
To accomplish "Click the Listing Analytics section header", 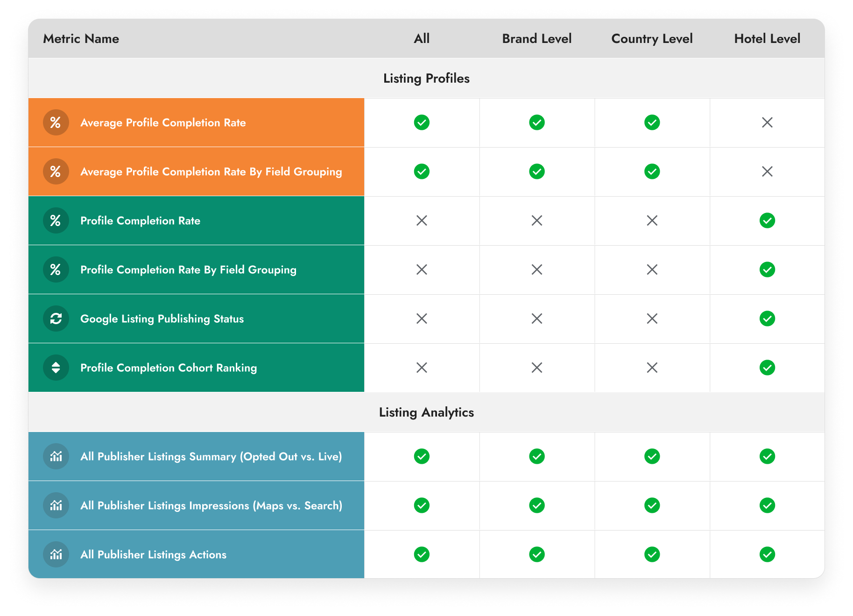I will pyautogui.click(x=426, y=412).
